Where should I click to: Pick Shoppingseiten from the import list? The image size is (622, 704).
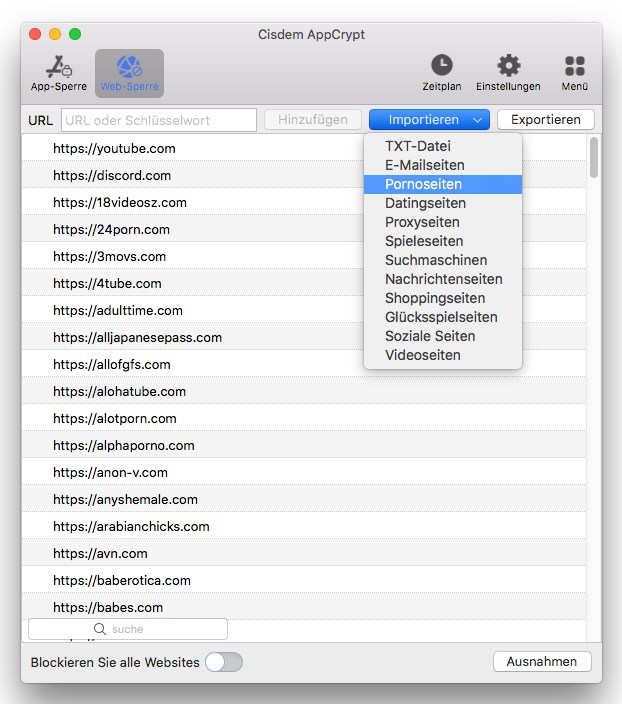point(443,298)
